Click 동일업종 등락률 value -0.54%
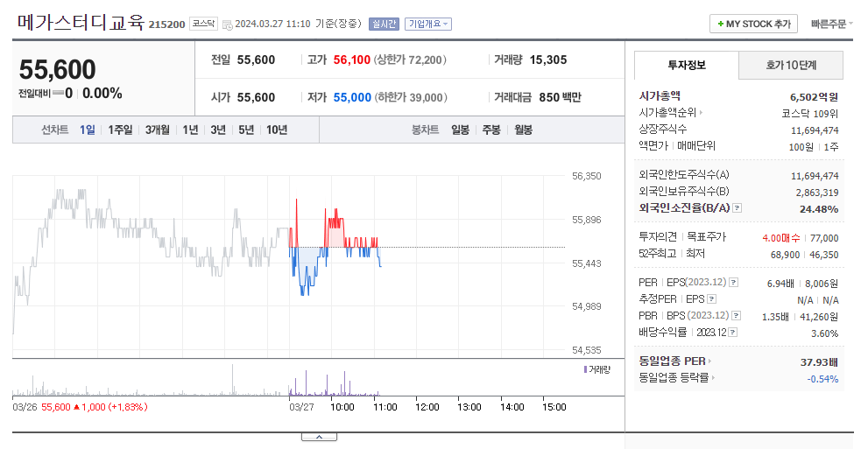The width and height of the screenshot is (868, 449). [822, 379]
